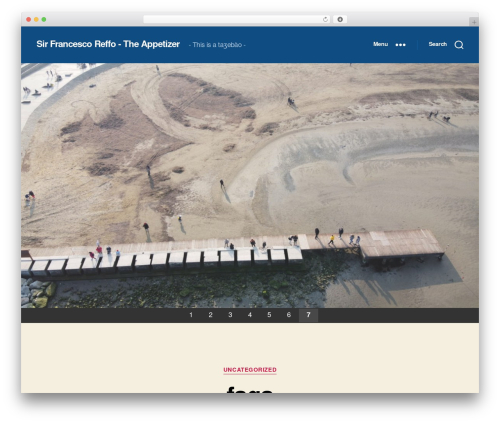The image size is (500, 423).
Task: Open the three-dots menu icon
Action: pyautogui.click(x=400, y=45)
